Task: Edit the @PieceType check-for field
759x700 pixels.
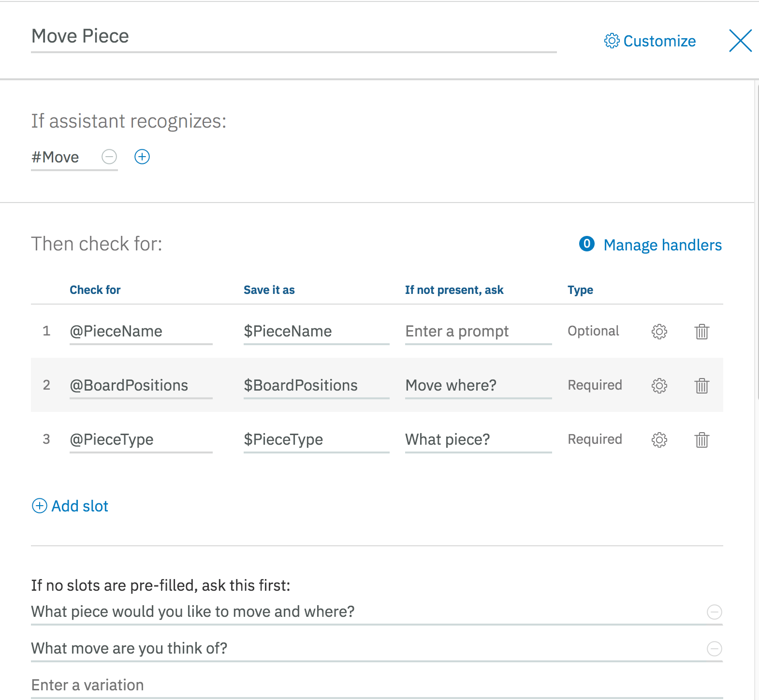Action: (x=140, y=440)
